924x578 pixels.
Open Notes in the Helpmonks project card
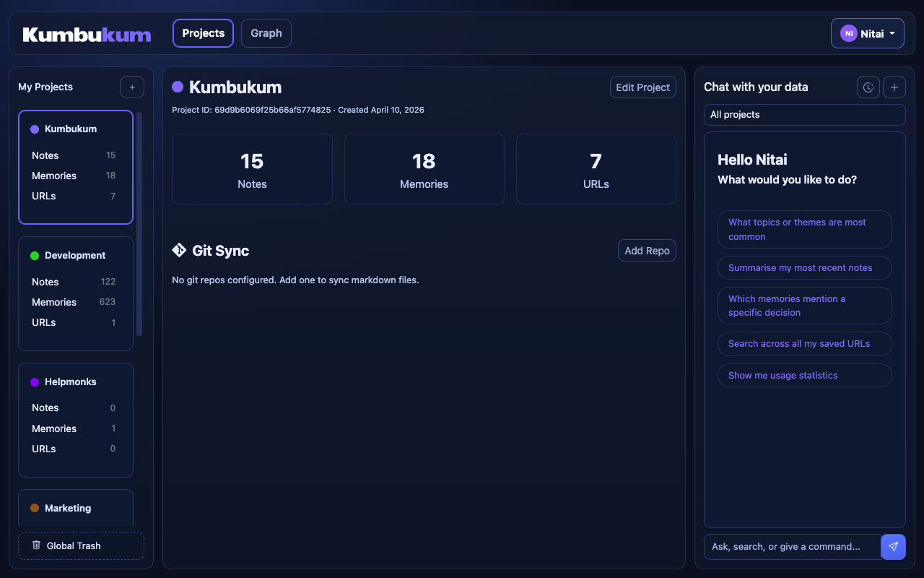click(74, 407)
